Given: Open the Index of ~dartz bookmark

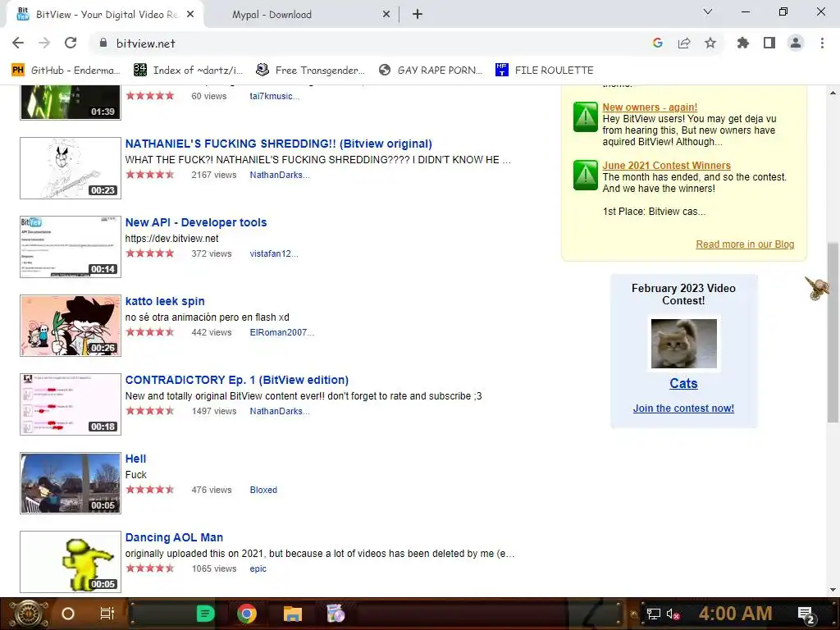Looking at the screenshot, I should (x=188, y=71).
